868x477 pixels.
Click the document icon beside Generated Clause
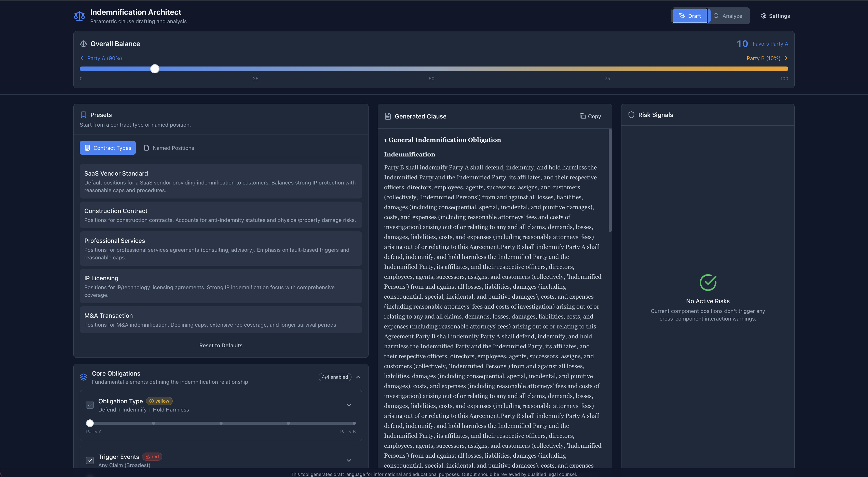(388, 116)
